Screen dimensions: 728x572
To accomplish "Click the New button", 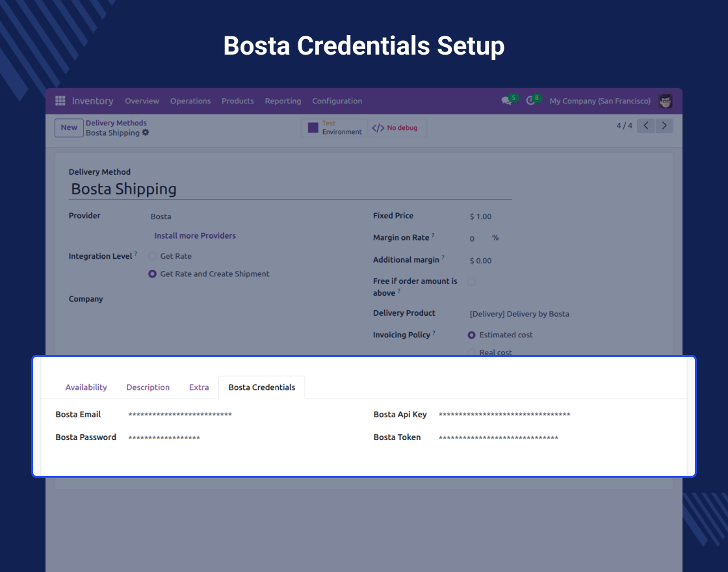I will 69,127.
